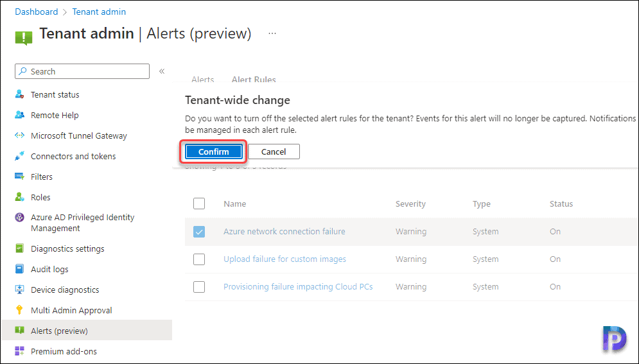Click the Roles icon
Screen dimensions: 639x364
(x=19, y=197)
